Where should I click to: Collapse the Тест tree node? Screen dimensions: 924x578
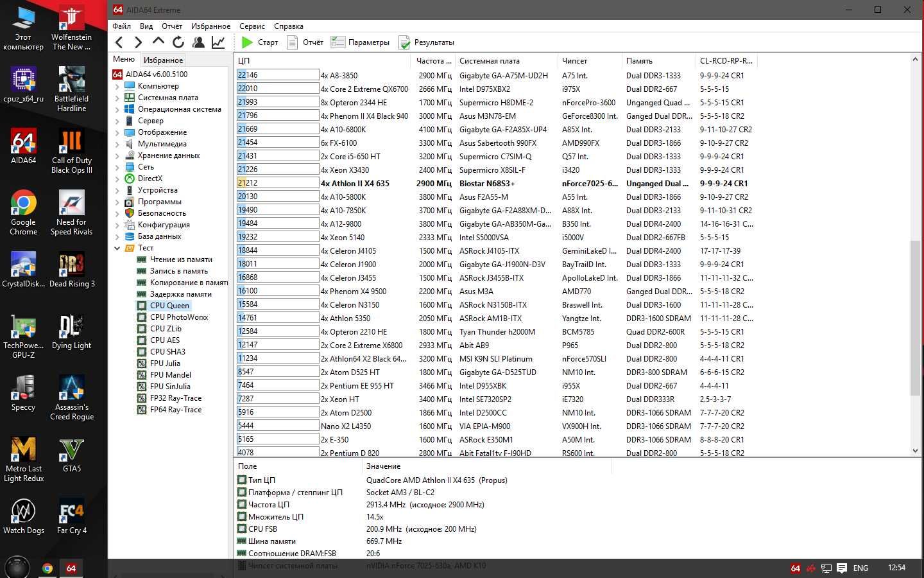click(x=117, y=248)
